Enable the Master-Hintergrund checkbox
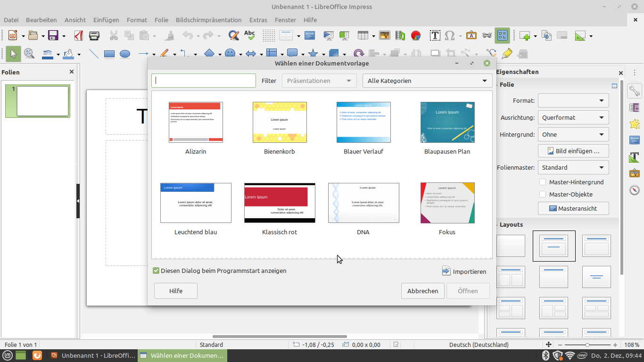The height and width of the screenshot is (362, 644). pyautogui.click(x=543, y=182)
